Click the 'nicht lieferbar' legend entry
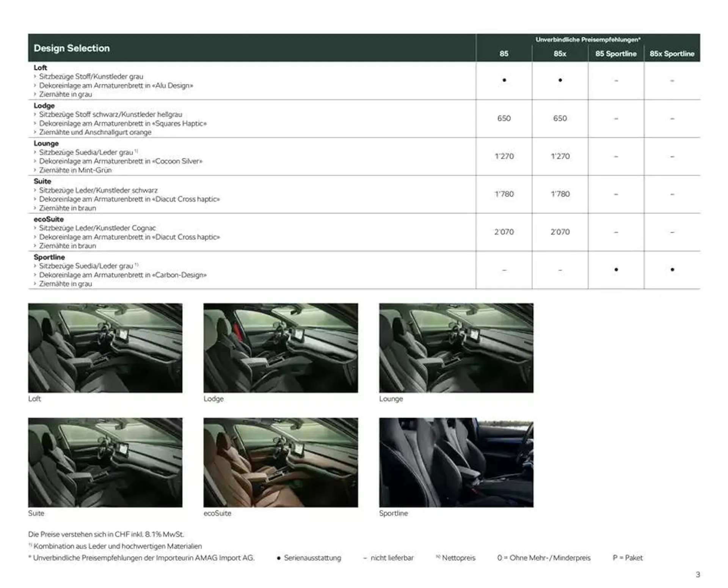 388,558
